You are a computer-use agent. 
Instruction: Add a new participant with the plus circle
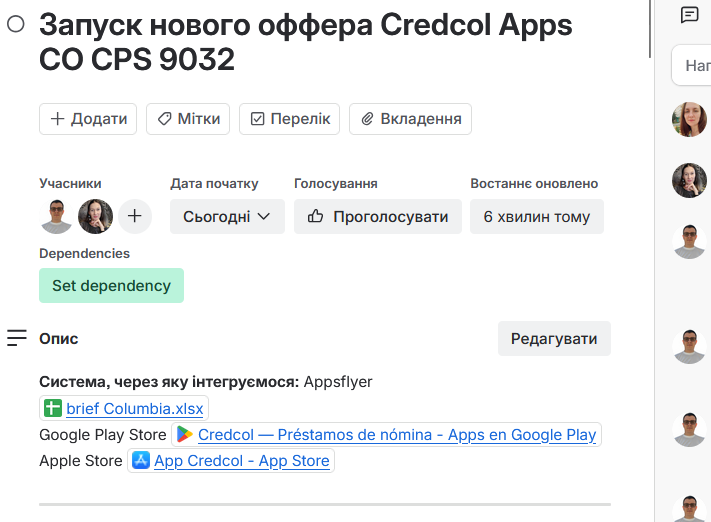point(135,216)
